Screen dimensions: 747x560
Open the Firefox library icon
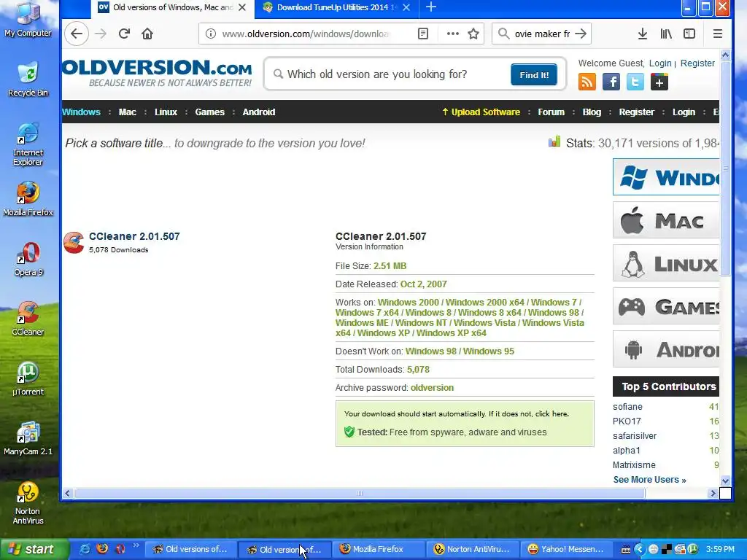666,34
